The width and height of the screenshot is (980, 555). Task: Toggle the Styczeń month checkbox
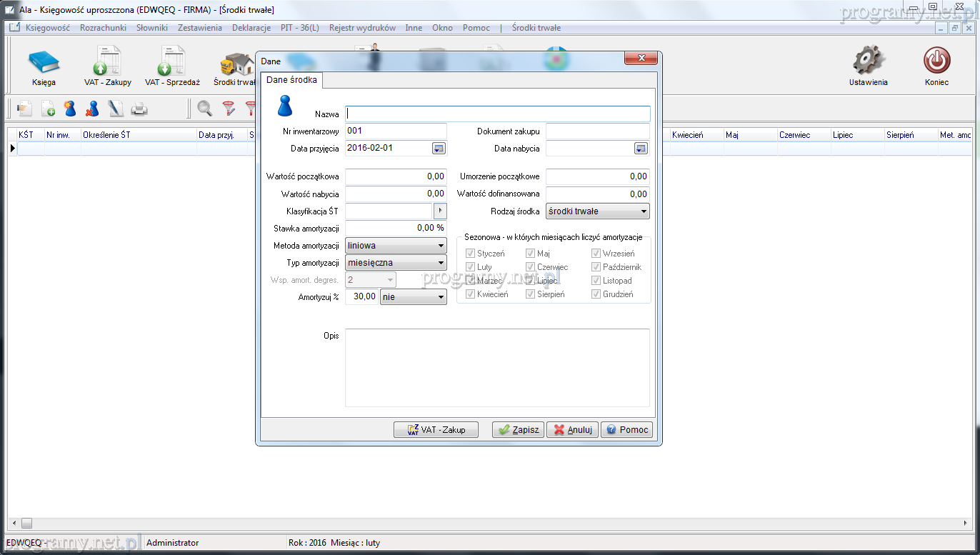pos(470,254)
